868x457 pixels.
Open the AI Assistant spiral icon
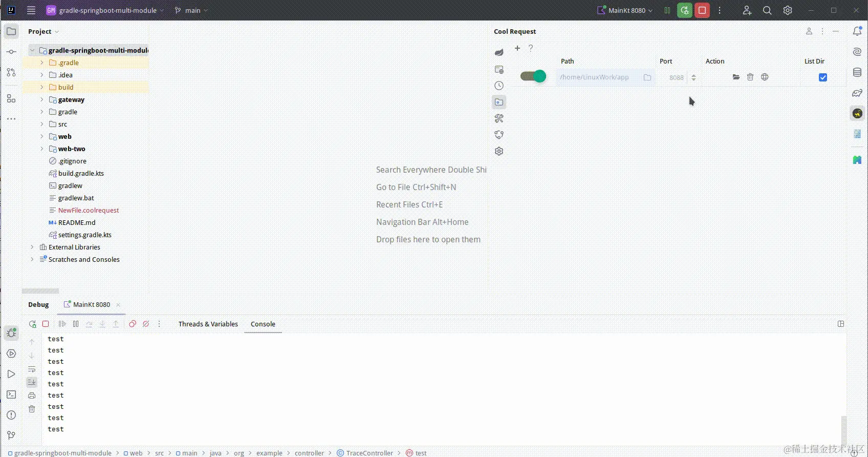[x=857, y=52]
